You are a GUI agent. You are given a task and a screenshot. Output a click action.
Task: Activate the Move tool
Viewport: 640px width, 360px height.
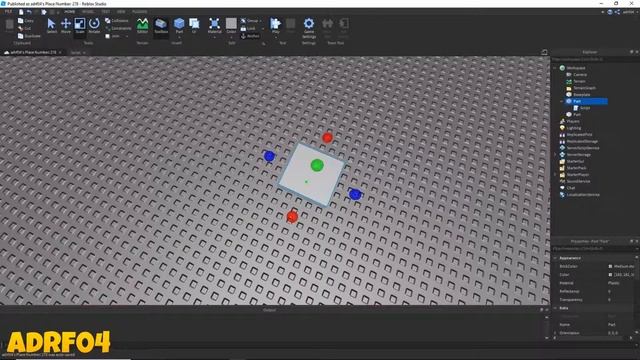click(x=66, y=25)
